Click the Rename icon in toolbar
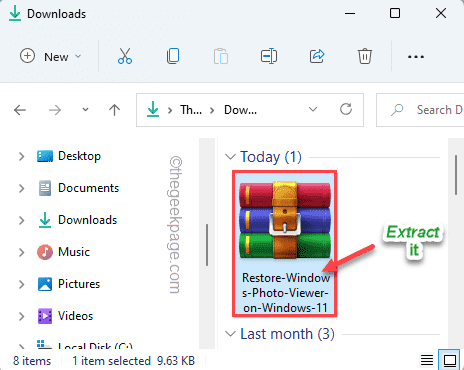 click(269, 56)
